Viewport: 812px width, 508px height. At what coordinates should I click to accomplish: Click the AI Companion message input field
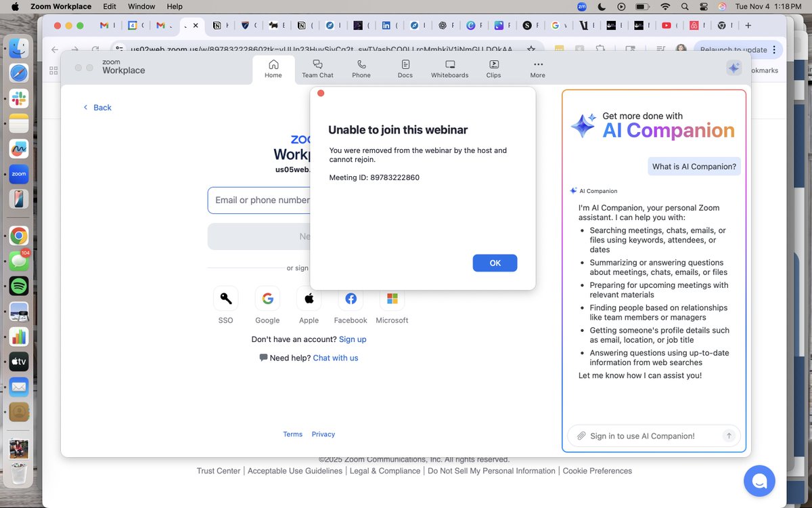pyautogui.click(x=654, y=436)
